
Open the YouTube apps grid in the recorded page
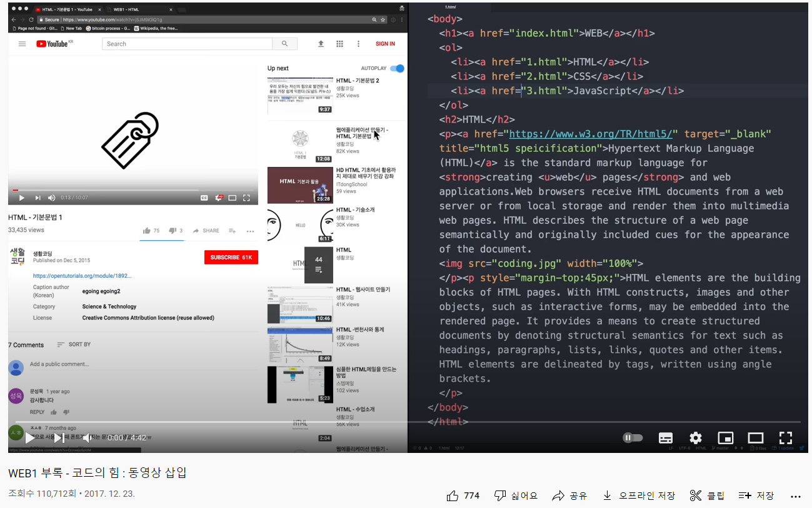pos(339,44)
